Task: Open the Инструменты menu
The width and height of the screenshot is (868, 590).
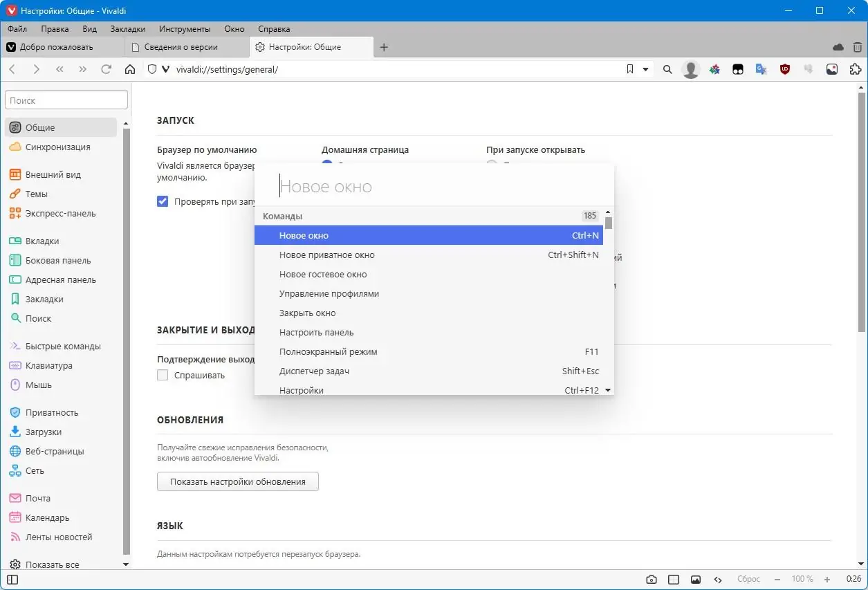Action: click(185, 29)
